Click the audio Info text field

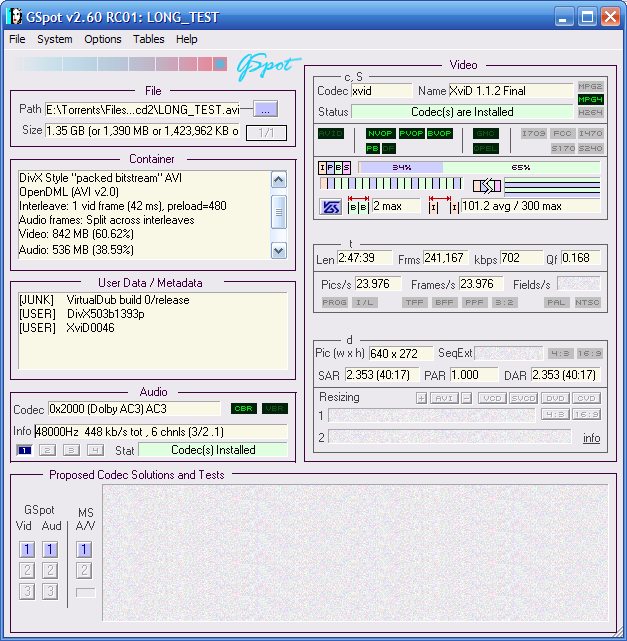click(x=161, y=432)
